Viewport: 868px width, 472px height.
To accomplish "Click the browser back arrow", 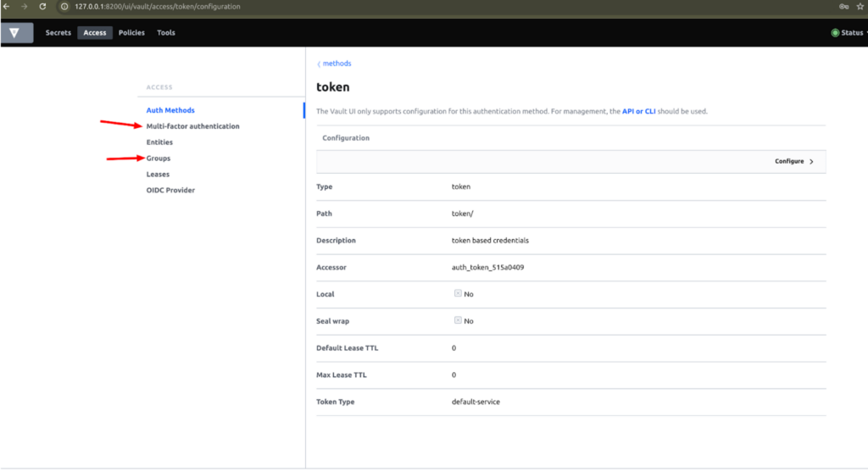I will pos(8,7).
